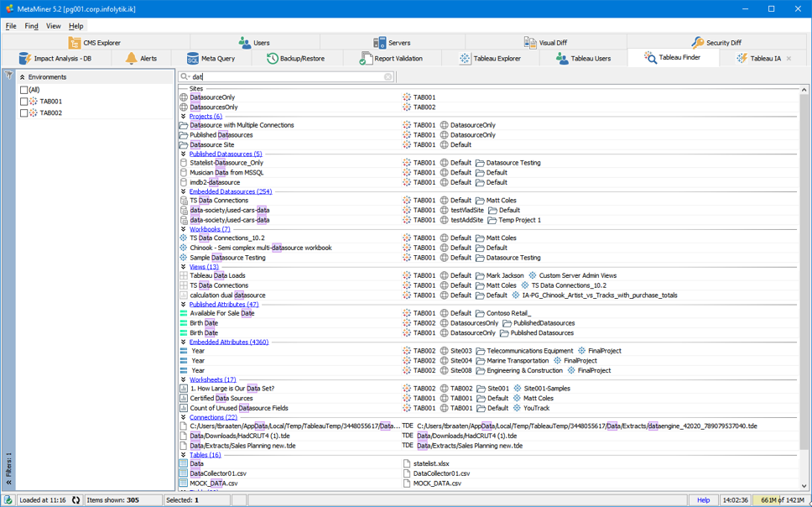Select the Chinook - Semi complex multi-datasource workbook row
Image resolution: width=812 pixels, height=507 pixels.
(489, 248)
